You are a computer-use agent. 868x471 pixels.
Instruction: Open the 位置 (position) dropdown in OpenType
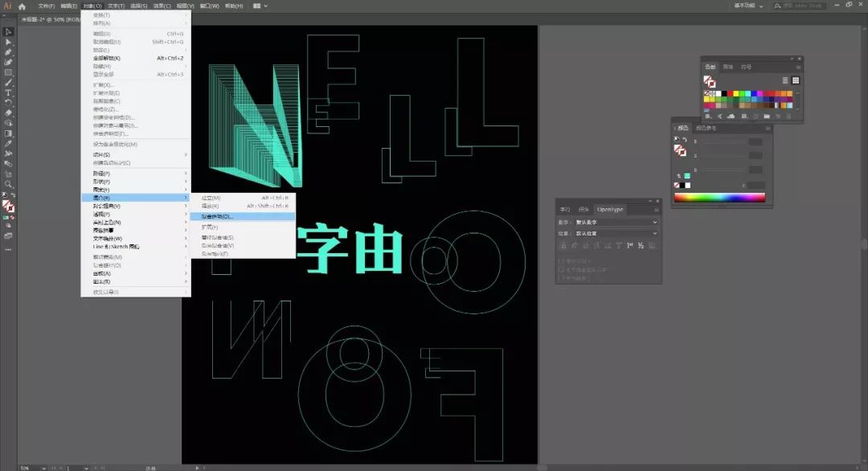point(616,233)
